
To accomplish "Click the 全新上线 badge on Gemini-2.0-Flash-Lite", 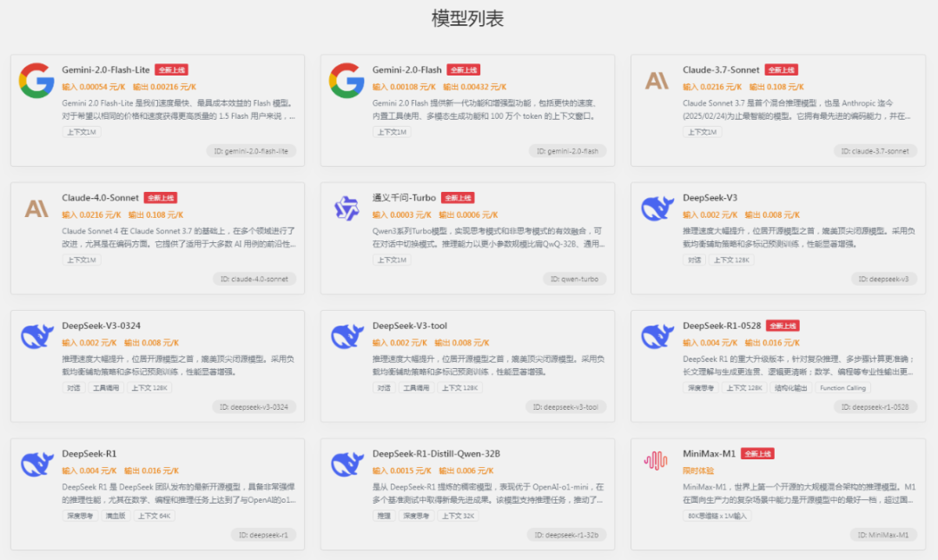I will (172, 70).
